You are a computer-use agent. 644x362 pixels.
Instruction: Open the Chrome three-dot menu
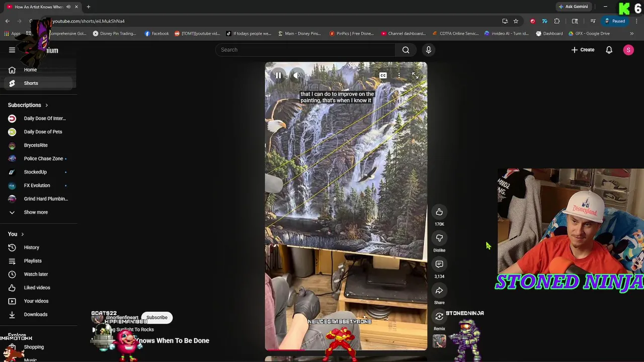point(636,21)
